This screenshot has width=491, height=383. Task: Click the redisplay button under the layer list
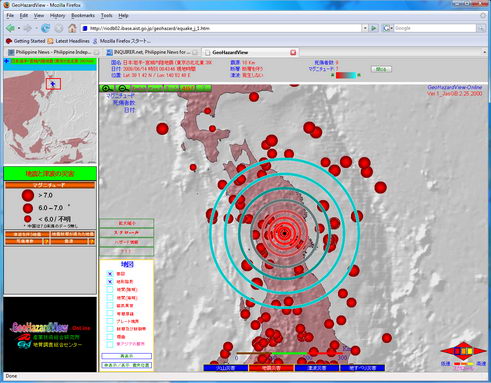click(126, 356)
